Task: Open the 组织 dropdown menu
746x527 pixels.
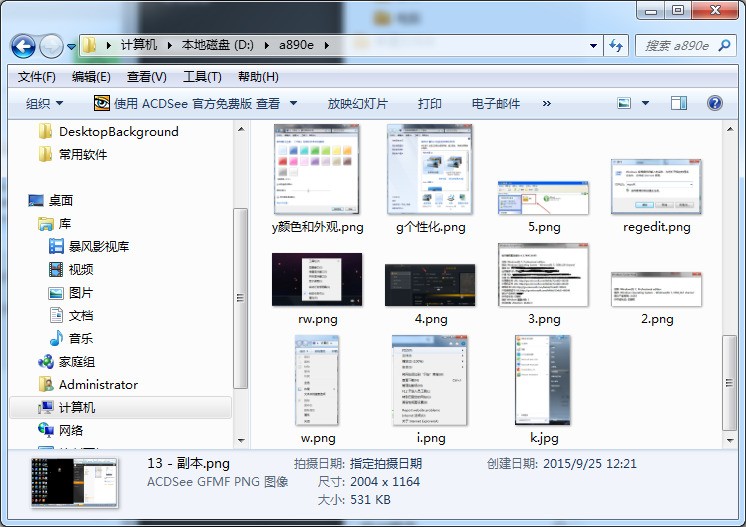Action: point(44,103)
